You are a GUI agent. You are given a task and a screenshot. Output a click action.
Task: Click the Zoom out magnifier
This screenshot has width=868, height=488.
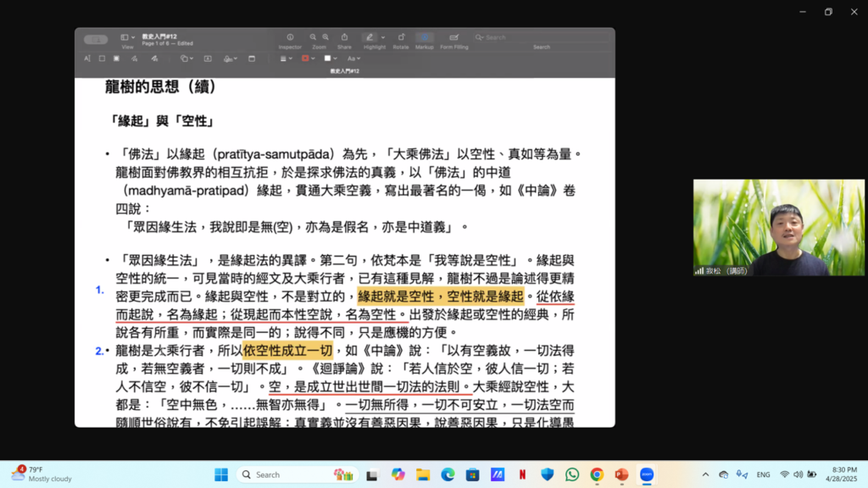pos(314,38)
